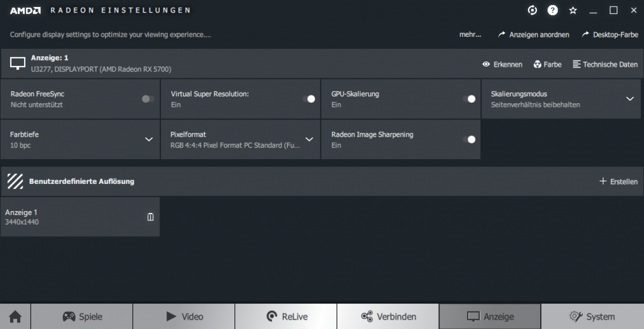Click the eye icon next to Erkennen
Screen dimensions: 644x329
[486, 64]
